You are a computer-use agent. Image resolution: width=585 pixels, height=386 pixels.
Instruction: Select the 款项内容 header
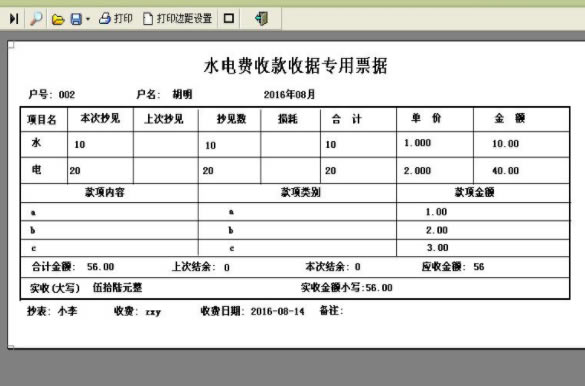[x=104, y=192]
